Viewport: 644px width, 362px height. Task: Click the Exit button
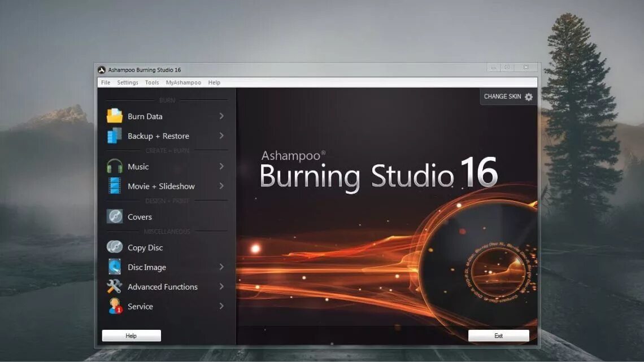coord(499,335)
